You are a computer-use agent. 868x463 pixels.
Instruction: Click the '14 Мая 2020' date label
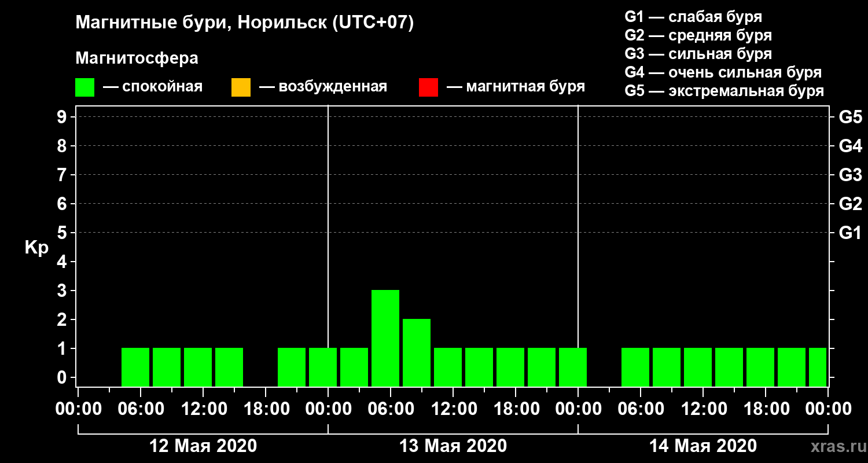click(x=703, y=446)
